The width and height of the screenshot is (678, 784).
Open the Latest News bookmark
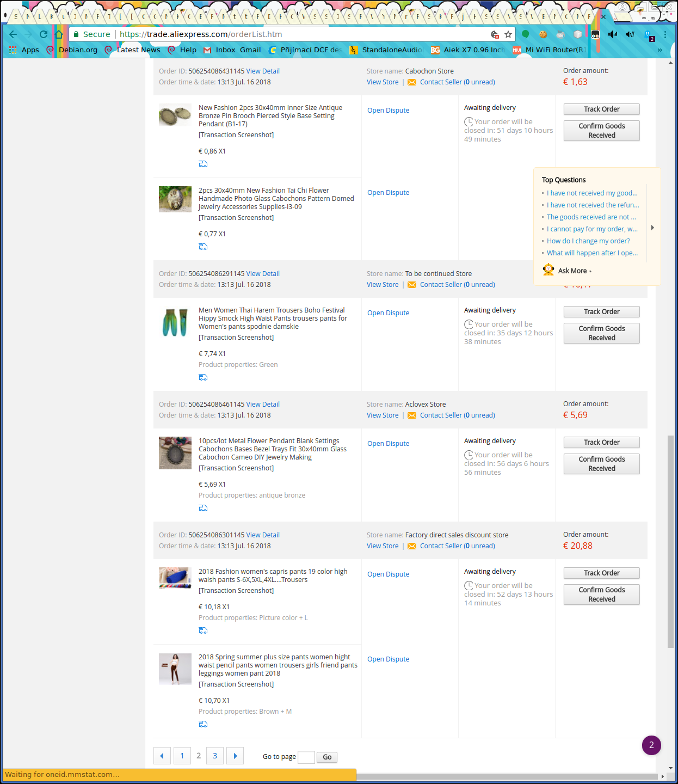[x=133, y=50]
